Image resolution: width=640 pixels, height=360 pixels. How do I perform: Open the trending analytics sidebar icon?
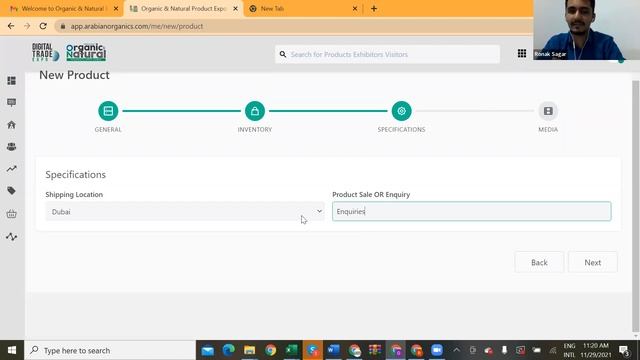(x=11, y=169)
